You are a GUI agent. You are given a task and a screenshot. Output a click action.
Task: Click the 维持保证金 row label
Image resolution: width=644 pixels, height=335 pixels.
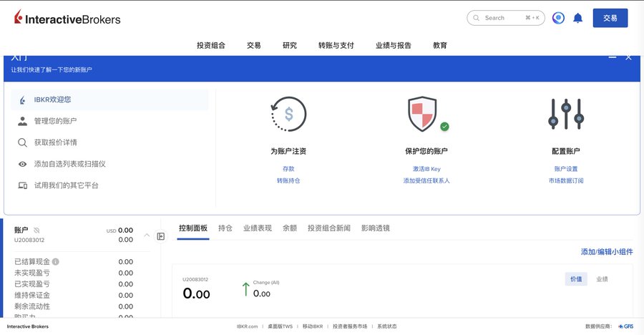pos(32,295)
